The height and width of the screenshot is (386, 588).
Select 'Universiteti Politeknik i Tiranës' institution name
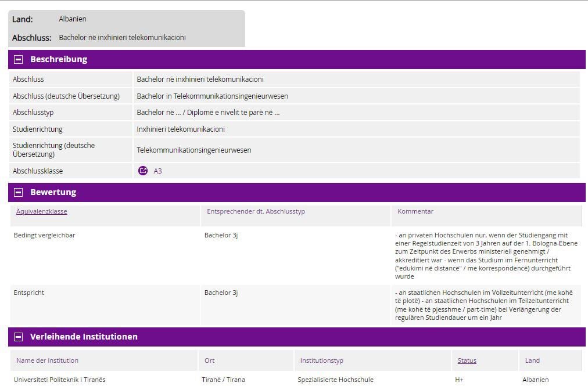60,380
